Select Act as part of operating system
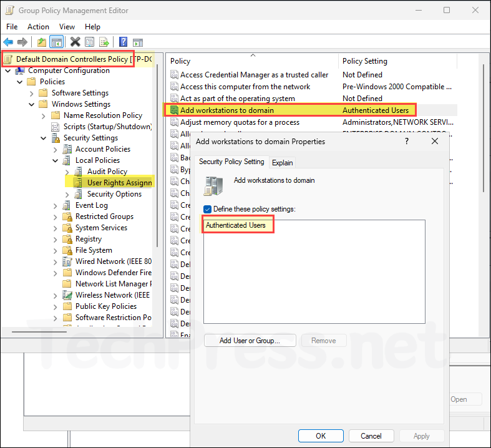The image size is (491, 448). coord(237,99)
